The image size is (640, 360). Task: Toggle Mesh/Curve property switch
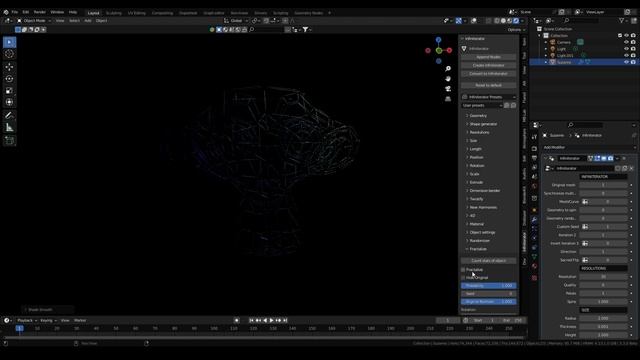[585, 202]
